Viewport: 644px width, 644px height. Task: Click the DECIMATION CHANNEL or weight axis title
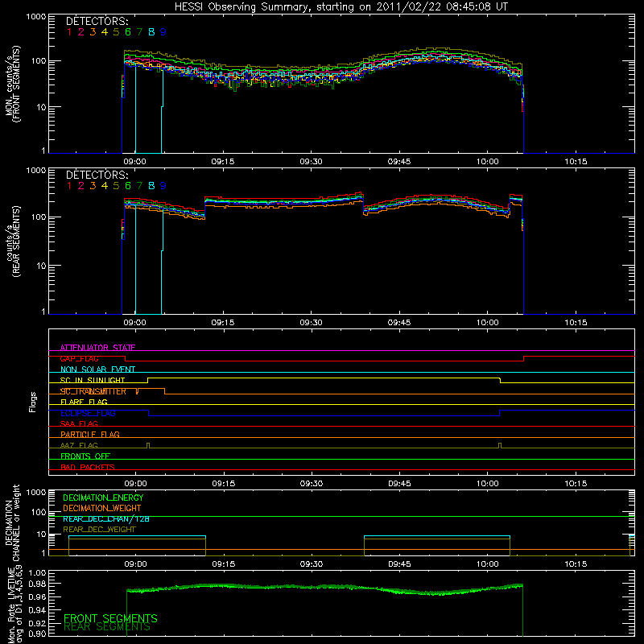coord(12,522)
